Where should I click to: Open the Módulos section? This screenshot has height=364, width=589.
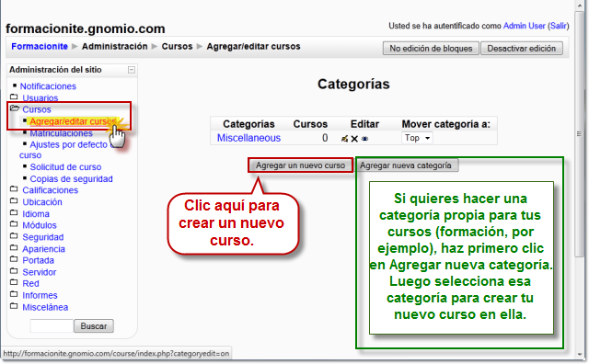[40, 225]
